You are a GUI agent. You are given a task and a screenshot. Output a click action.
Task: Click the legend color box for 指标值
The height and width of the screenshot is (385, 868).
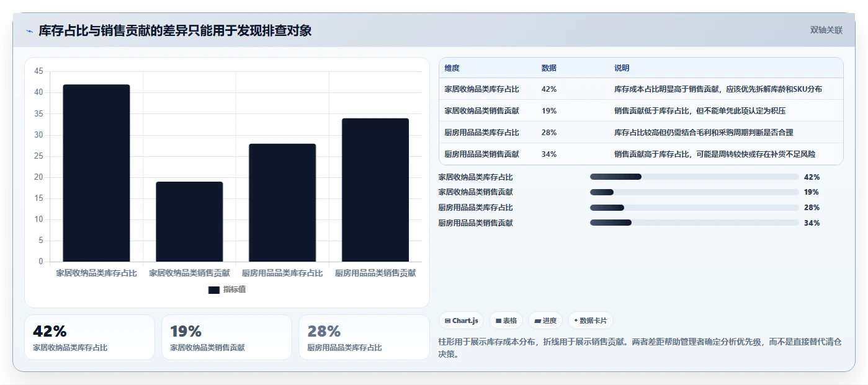pos(214,290)
